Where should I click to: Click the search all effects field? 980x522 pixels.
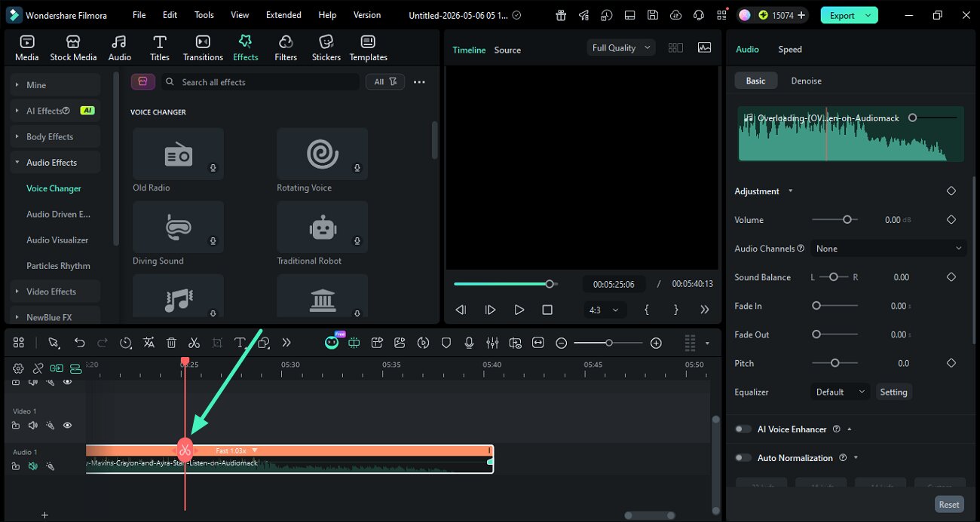[x=260, y=82]
